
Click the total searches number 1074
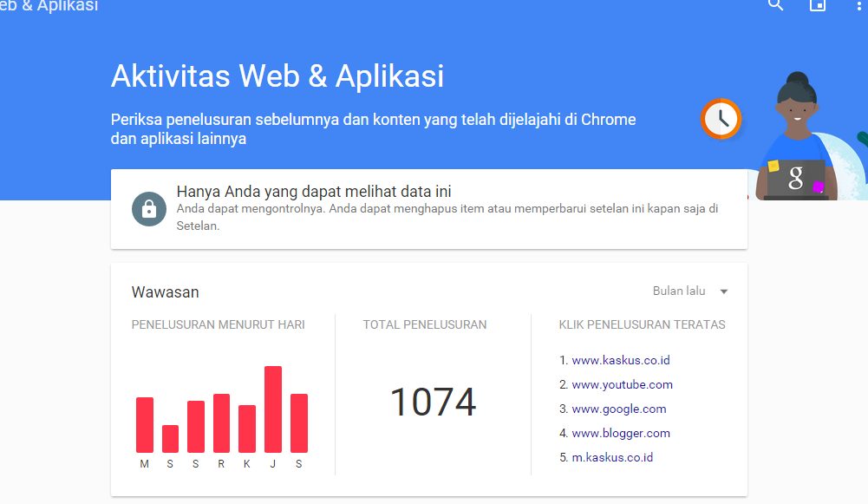(433, 403)
